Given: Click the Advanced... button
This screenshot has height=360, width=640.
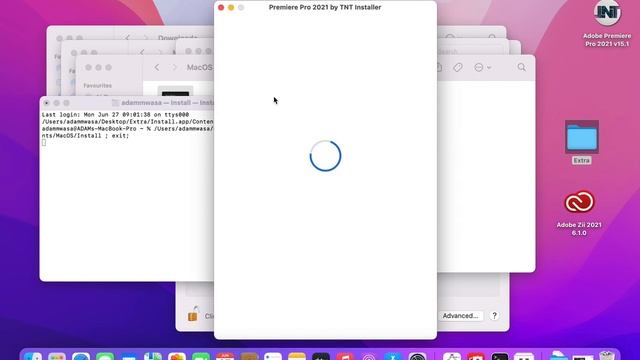Looking at the screenshot, I should pos(460,316).
